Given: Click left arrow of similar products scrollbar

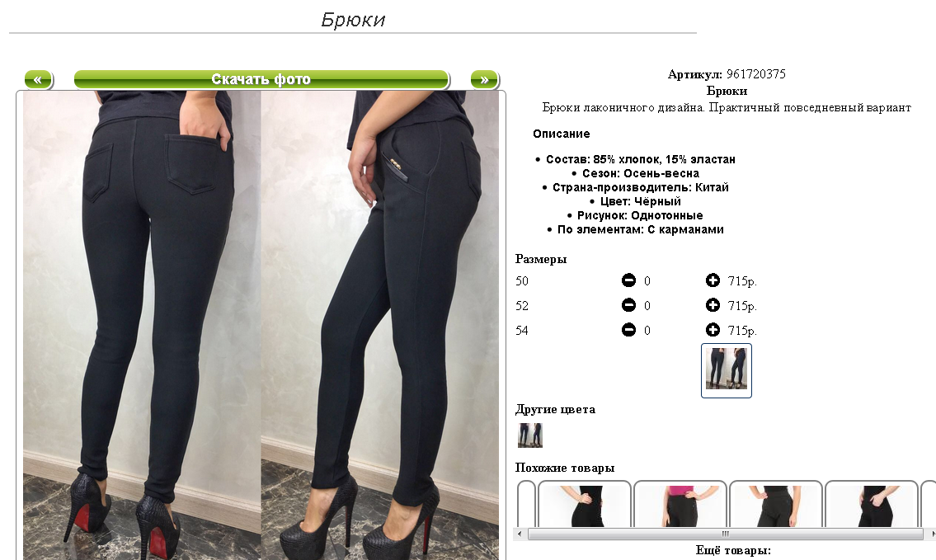Looking at the screenshot, I should pos(520,534).
